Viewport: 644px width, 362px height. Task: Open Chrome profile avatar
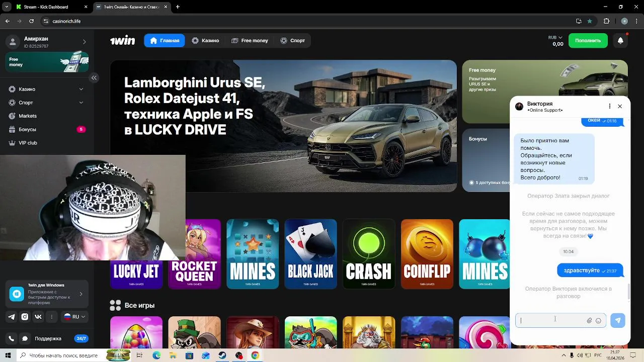tap(624, 21)
